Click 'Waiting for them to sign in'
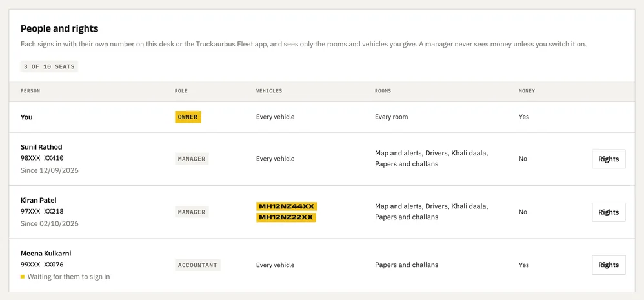Image resolution: width=644 pixels, height=300 pixels. [x=68, y=277]
